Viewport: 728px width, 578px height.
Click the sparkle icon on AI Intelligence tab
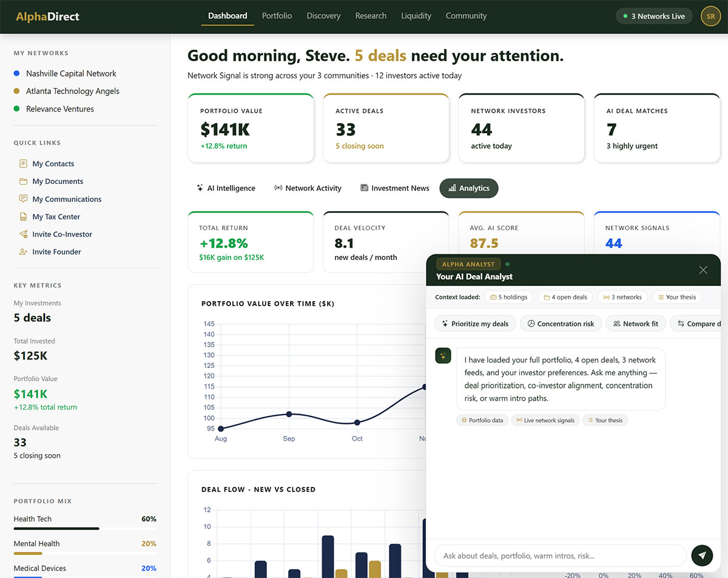200,188
